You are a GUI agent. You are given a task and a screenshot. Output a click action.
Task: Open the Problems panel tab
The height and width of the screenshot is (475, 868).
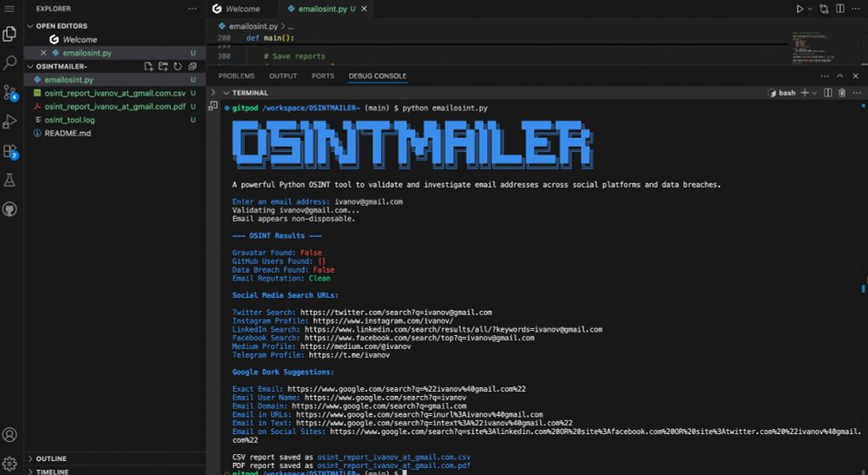(236, 76)
